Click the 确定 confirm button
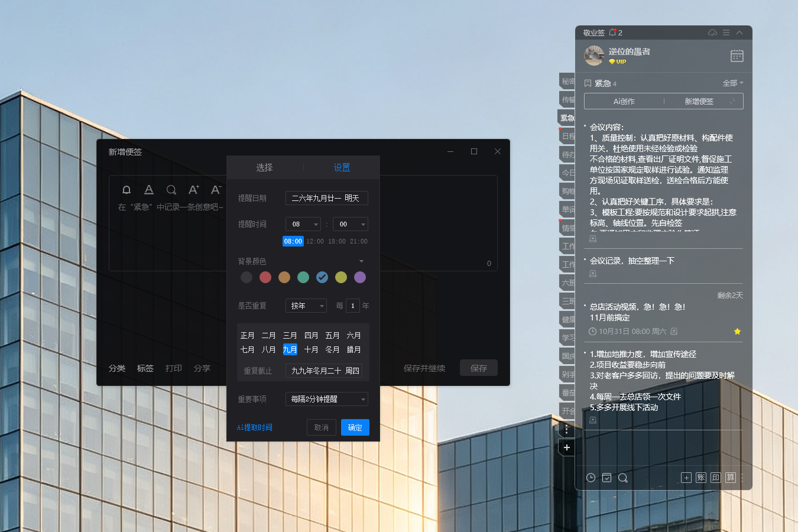 (355, 427)
